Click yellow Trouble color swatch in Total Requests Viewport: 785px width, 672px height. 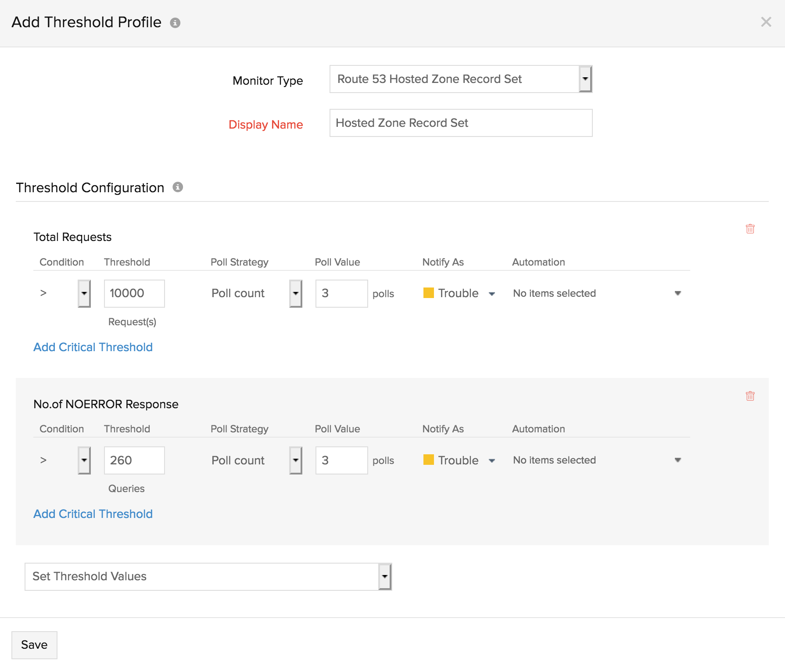[428, 293]
